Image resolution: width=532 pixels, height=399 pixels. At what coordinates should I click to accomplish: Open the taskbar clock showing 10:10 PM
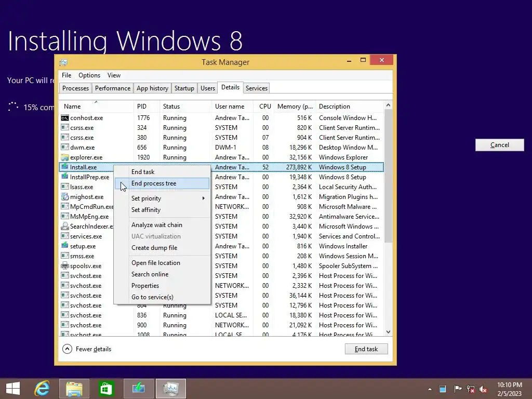(510, 389)
